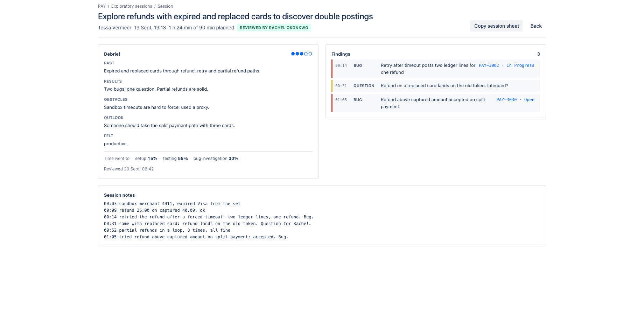Click the '19 Sept, 19:18' session date

coord(150,28)
